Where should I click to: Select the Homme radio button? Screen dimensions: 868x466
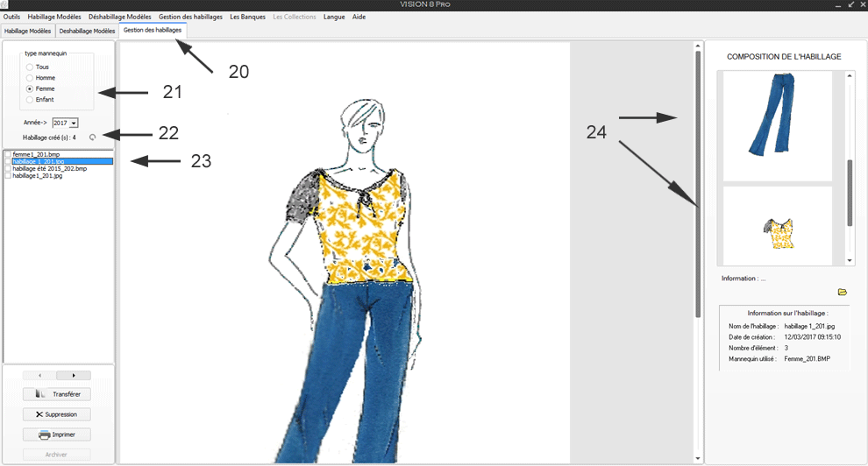pyautogui.click(x=30, y=78)
